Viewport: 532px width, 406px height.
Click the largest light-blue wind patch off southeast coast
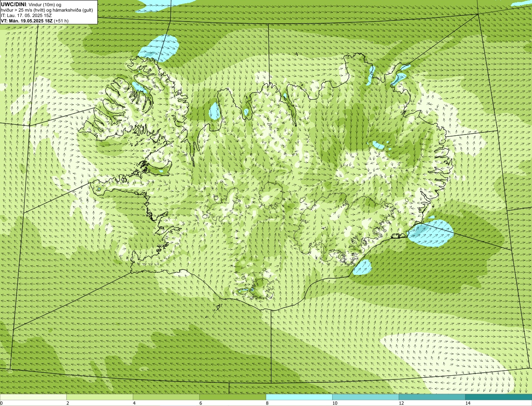point(431,233)
